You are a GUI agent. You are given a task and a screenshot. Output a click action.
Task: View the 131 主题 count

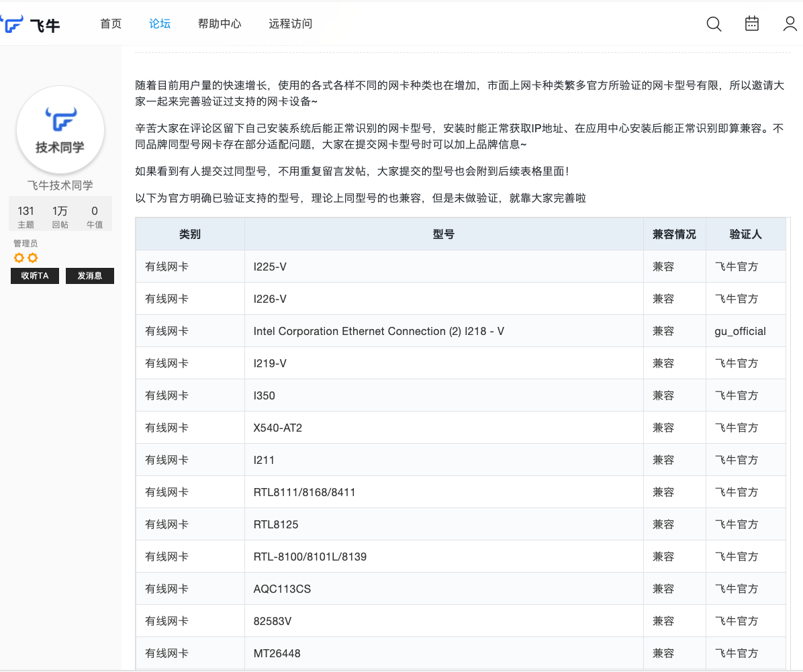pos(26,217)
